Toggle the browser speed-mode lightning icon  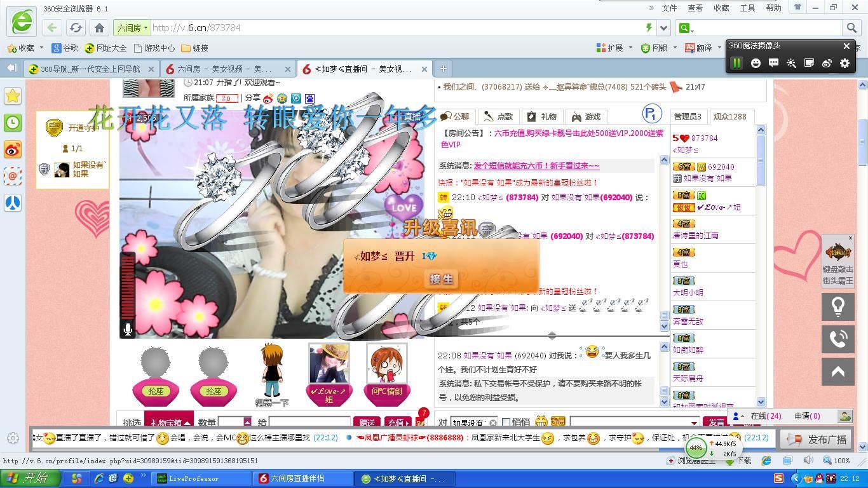(x=649, y=28)
